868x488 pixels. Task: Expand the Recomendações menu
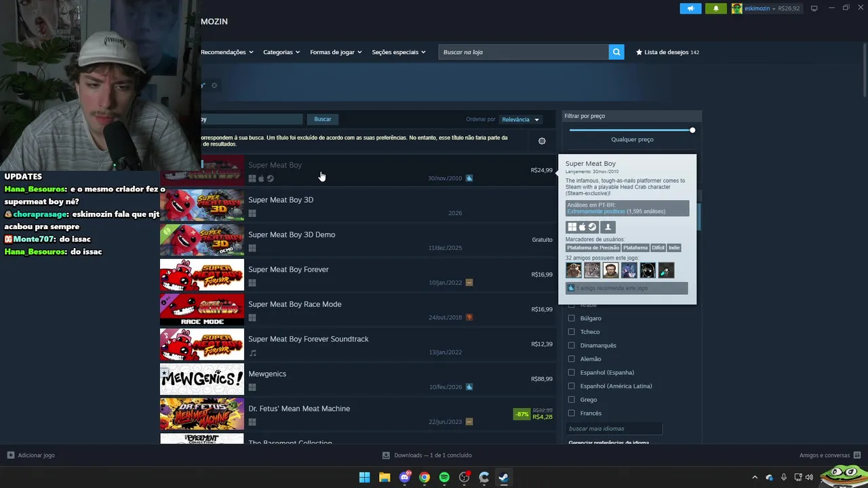click(x=227, y=52)
